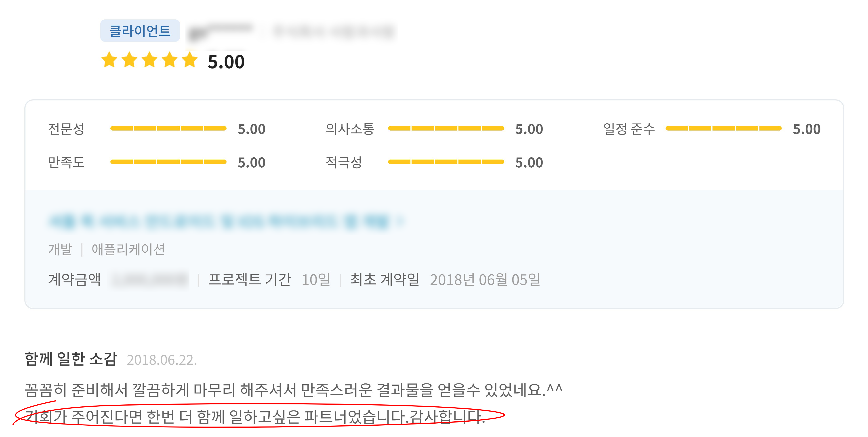Viewport: 868px width, 437px height.
Task: Click the second yellow rating star
Action: point(129,60)
